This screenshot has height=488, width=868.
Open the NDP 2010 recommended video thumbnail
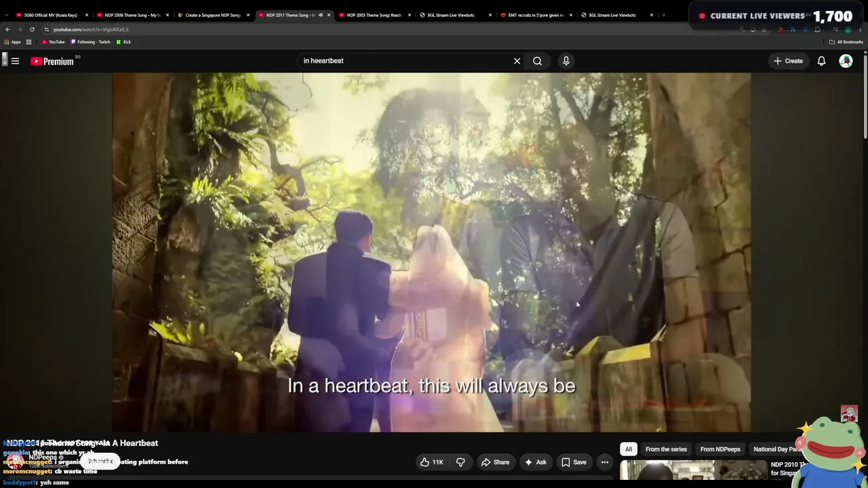693,470
